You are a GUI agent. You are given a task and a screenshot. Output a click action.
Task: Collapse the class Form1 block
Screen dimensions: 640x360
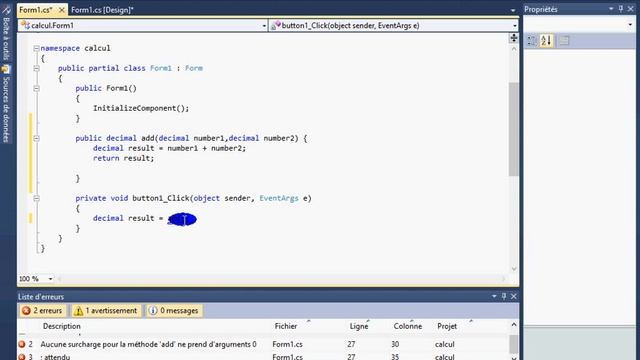[x=36, y=68]
